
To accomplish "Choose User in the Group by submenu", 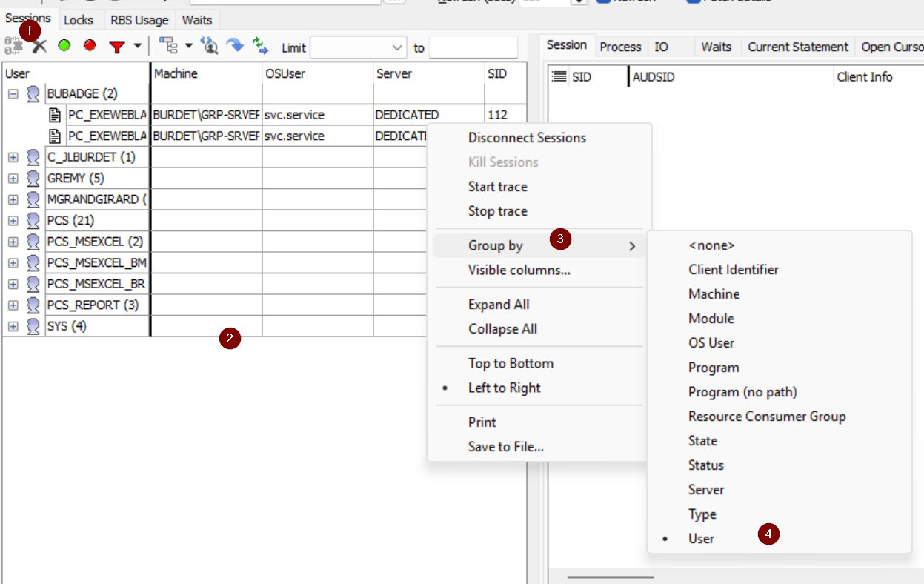I will [701, 539].
